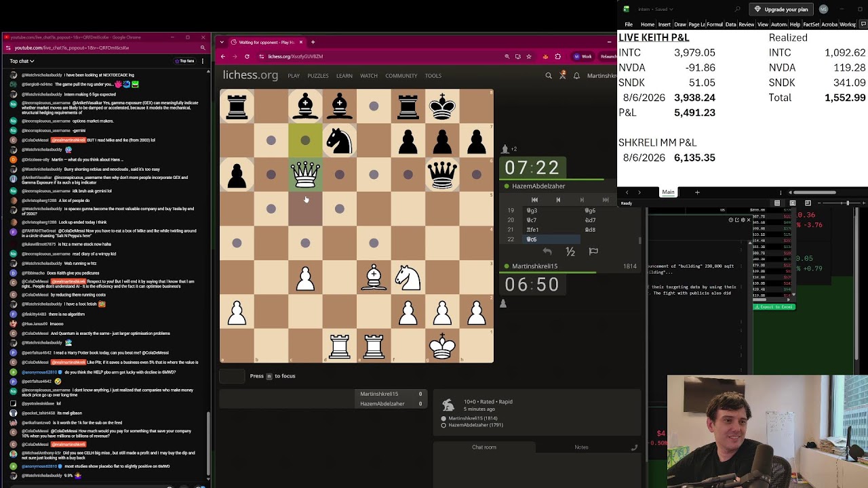Viewport: 868px width, 488px height.
Task: Offer a draw with the ½ icon
Action: 570,251
